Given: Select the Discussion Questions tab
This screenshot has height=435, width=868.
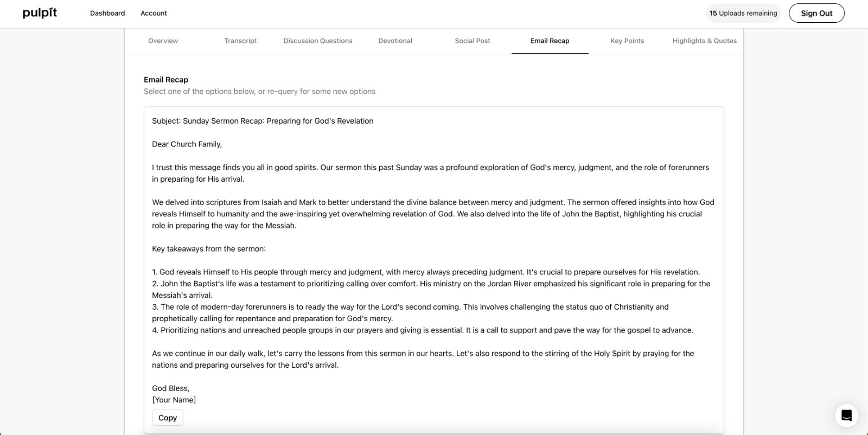Looking at the screenshot, I should (318, 41).
